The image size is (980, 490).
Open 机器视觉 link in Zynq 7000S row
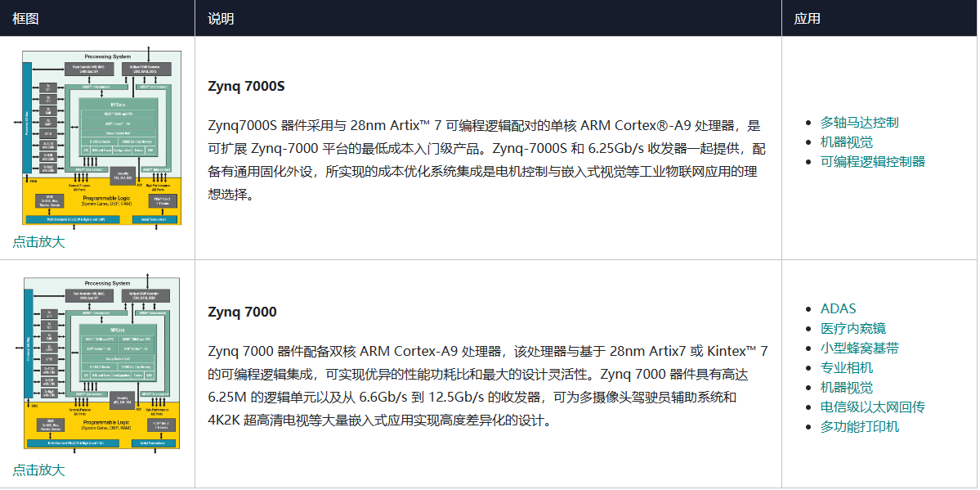coord(846,142)
